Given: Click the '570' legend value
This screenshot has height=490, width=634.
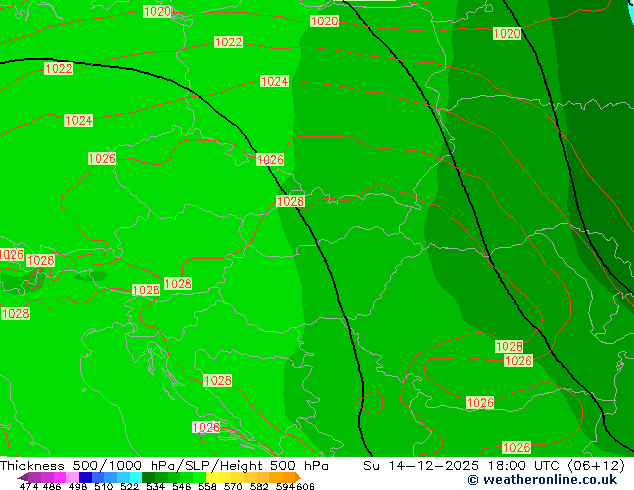Looking at the screenshot, I should 233,486.
